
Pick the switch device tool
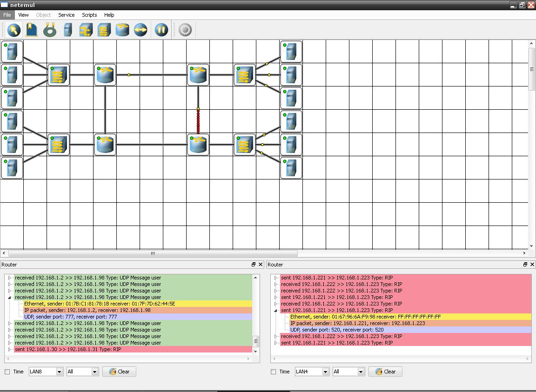point(104,30)
